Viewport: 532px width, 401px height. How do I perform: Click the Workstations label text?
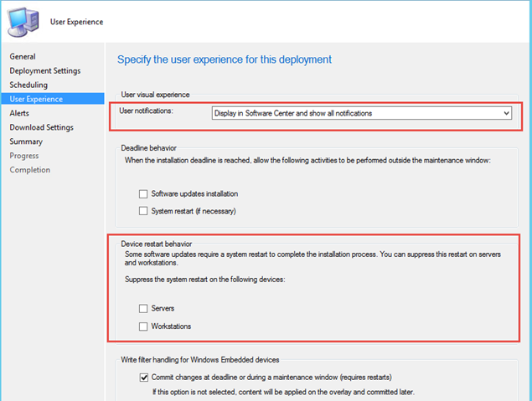[171, 326]
